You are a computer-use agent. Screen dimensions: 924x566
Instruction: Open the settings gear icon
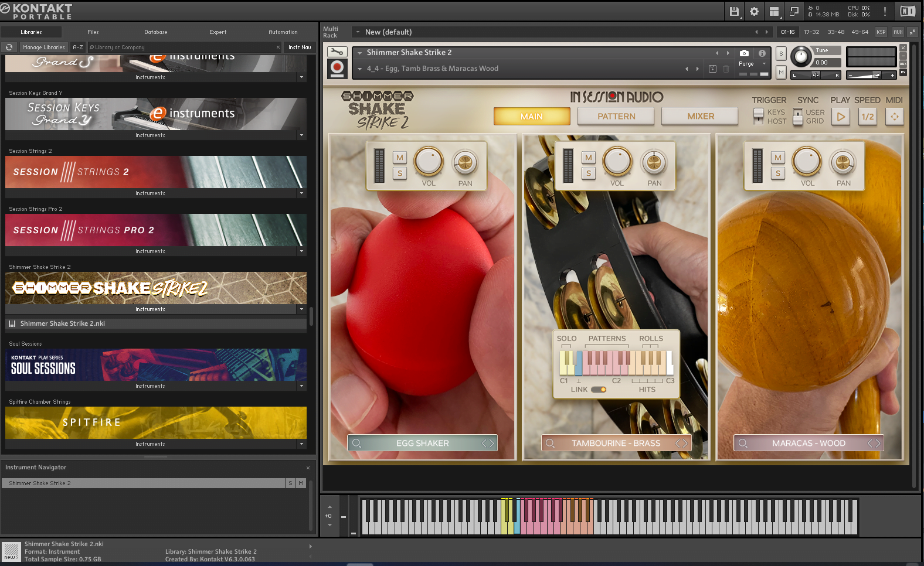[754, 11]
